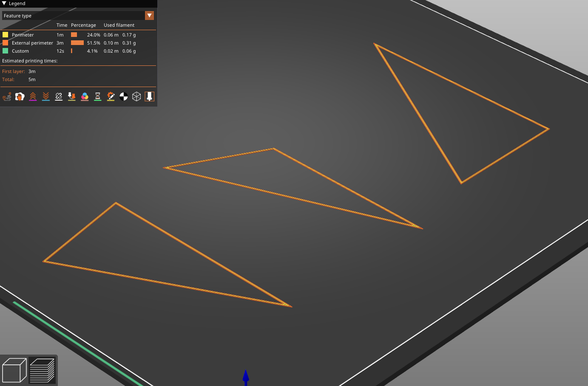Toggle travel moves visibility
This screenshot has width=588, height=386.
tap(7, 96)
